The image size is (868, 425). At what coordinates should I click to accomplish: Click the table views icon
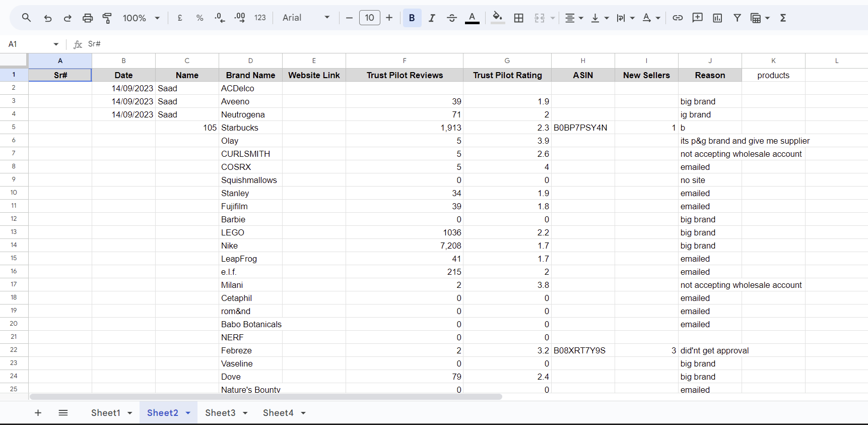point(756,18)
